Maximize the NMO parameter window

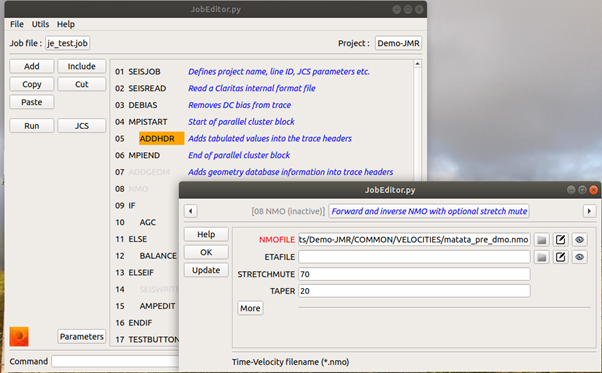coord(582,190)
